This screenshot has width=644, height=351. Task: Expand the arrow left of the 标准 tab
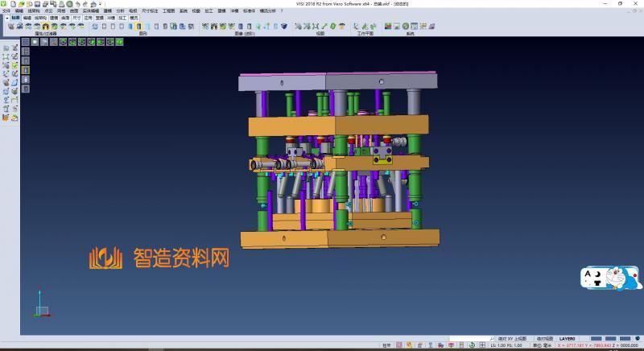pyautogui.click(x=6, y=16)
